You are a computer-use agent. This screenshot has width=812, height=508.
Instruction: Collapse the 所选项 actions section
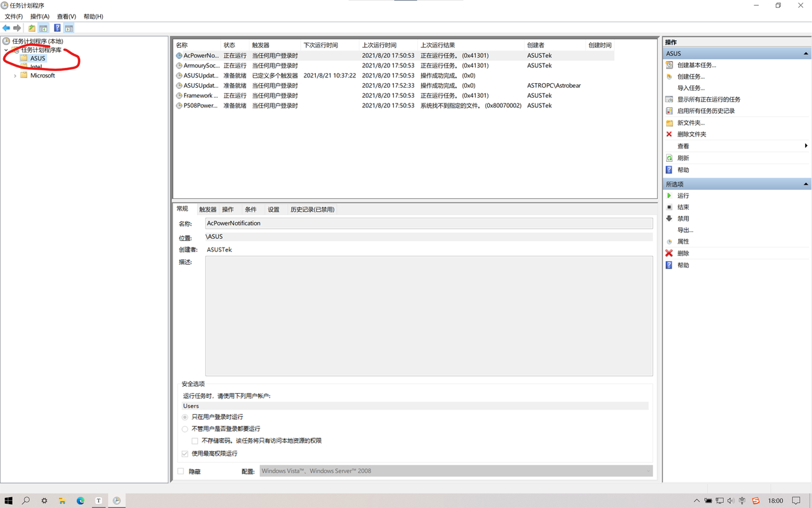tap(806, 184)
